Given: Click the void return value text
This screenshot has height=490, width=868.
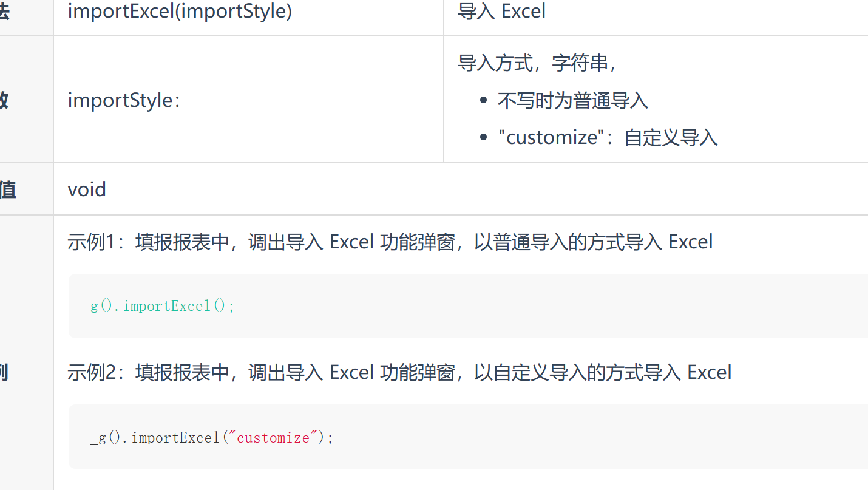Looking at the screenshot, I should 87,189.
